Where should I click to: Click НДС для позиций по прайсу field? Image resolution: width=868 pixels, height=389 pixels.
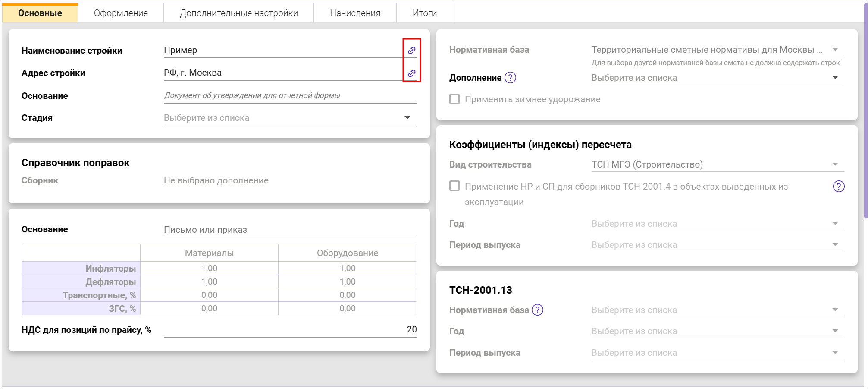[290, 330]
